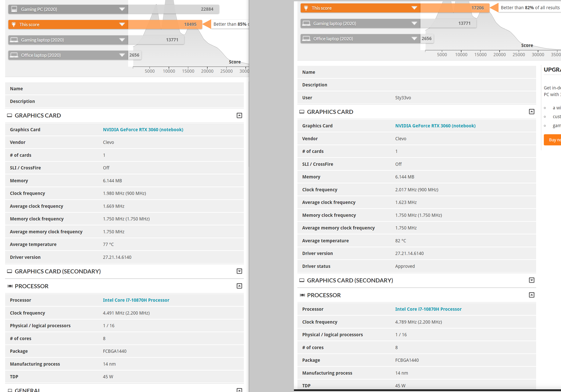Click monitor icon next to GRAPHICS CARD (SECONDARY) left window
The image size is (561, 392).
[x=9, y=271]
